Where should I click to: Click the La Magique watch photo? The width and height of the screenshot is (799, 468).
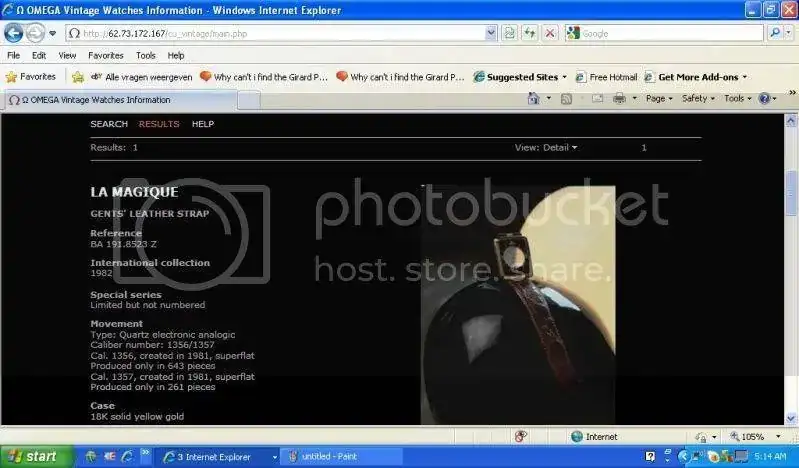coord(518,304)
